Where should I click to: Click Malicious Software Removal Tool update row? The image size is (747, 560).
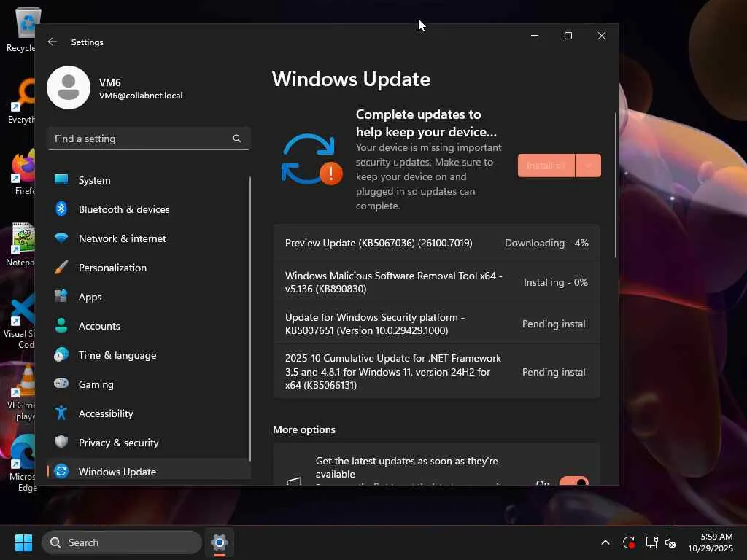(x=436, y=282)
